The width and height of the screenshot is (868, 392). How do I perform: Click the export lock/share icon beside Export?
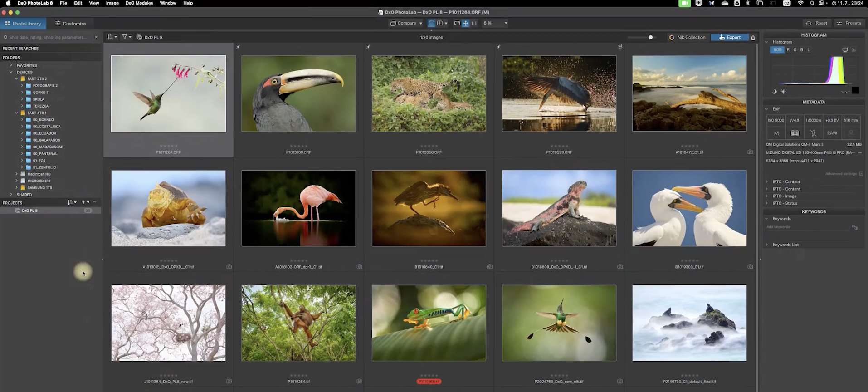(753, 37)
